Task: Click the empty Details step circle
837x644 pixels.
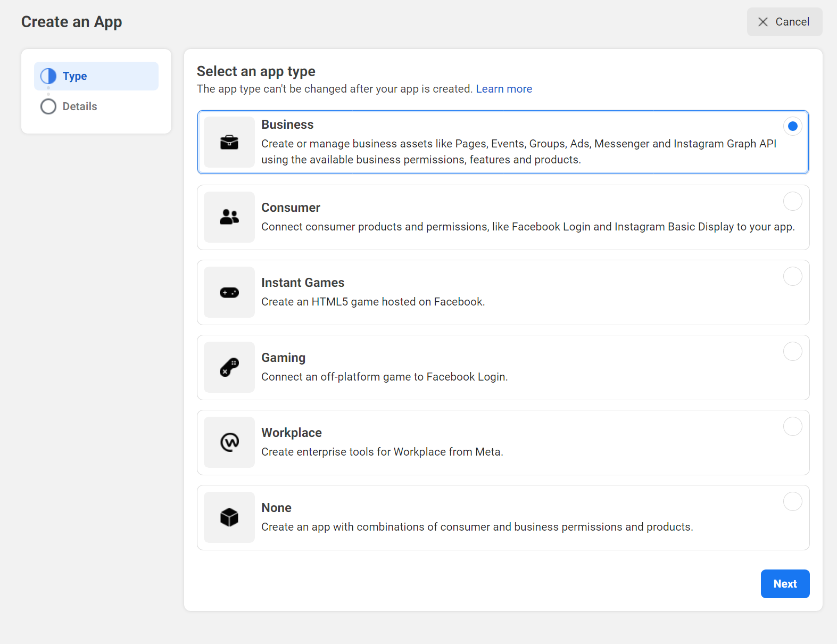Action: [48, 106]
